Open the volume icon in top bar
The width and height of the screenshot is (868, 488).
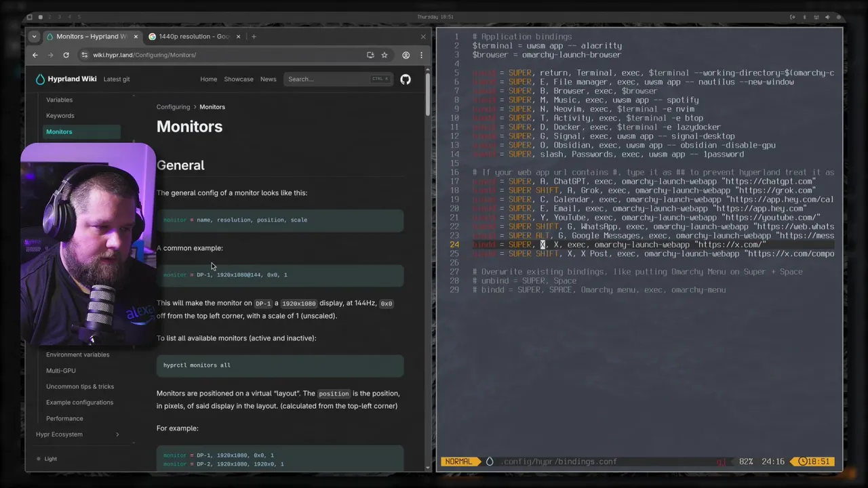click(827, 17)
